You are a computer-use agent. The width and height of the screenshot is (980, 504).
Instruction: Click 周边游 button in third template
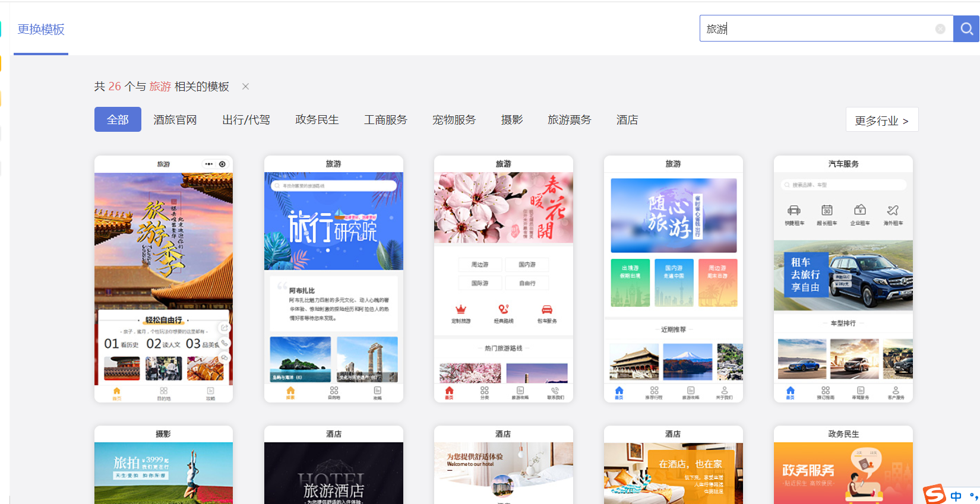point(480,265)
